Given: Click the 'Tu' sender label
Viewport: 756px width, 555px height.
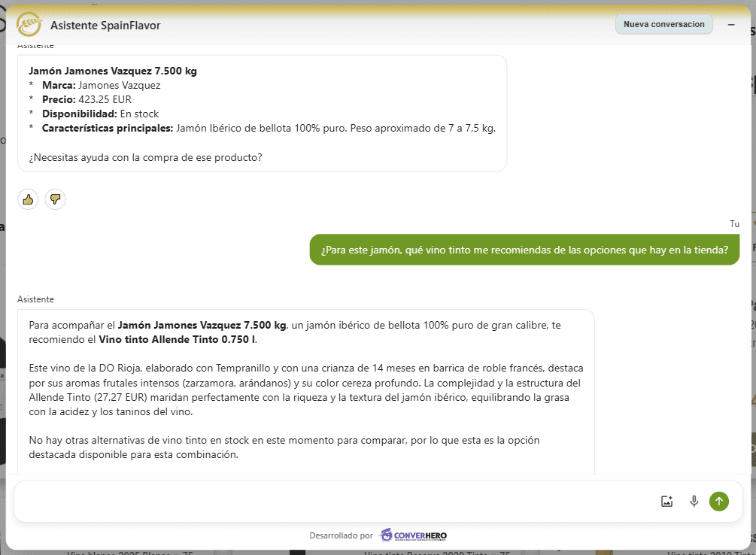Looking at the screenshot, I should pos(734,224).
